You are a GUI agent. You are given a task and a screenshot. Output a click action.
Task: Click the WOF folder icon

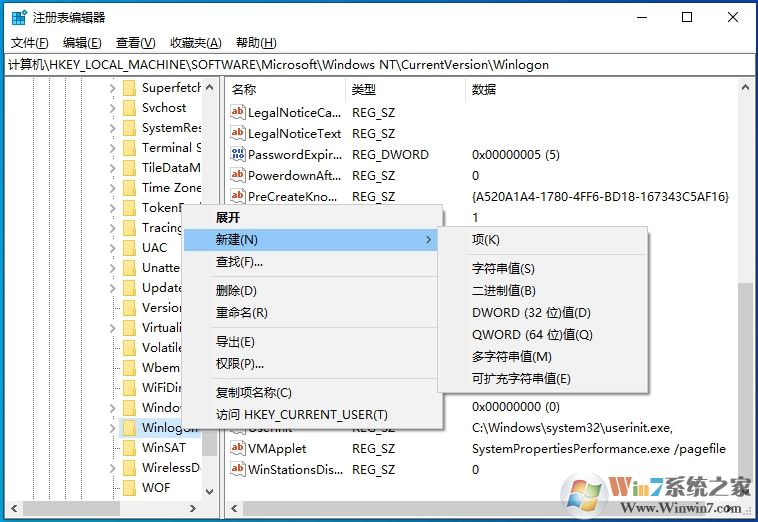(129, 488)
